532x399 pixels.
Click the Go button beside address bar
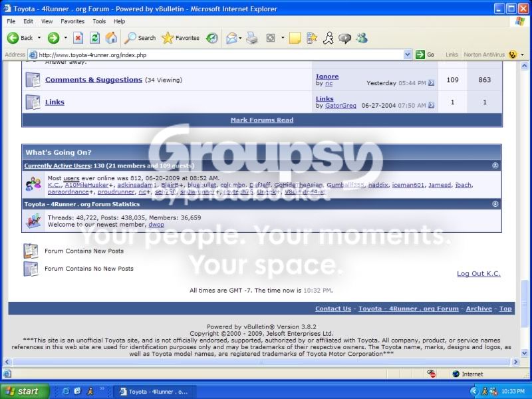425,55
